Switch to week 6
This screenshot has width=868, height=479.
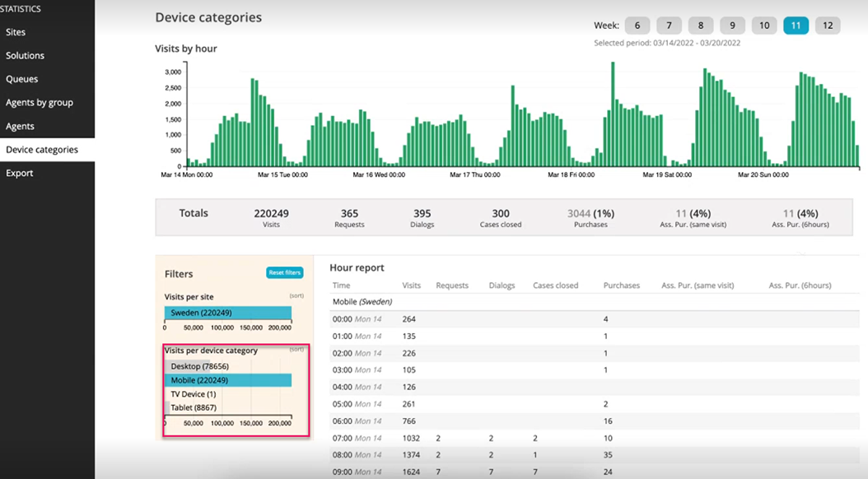637,26
